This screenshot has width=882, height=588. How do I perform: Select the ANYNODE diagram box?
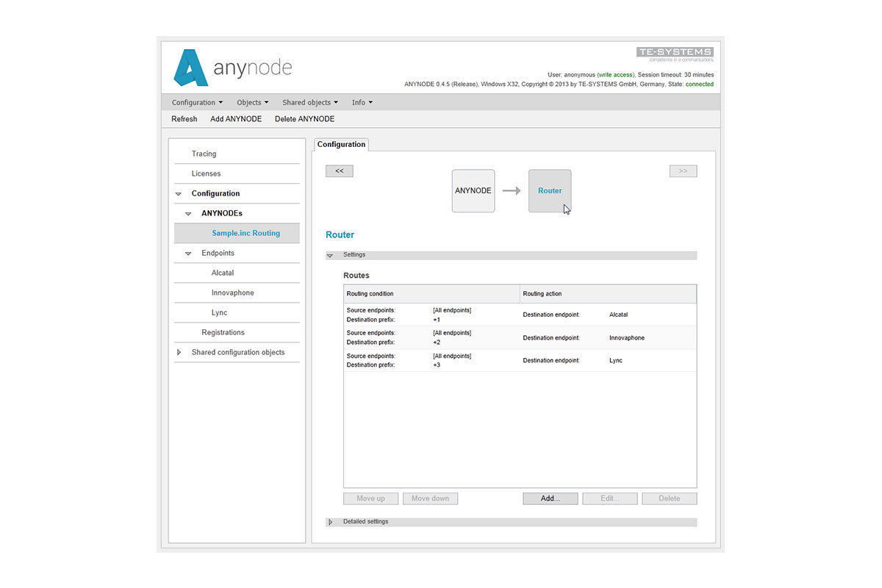(473, 191)
